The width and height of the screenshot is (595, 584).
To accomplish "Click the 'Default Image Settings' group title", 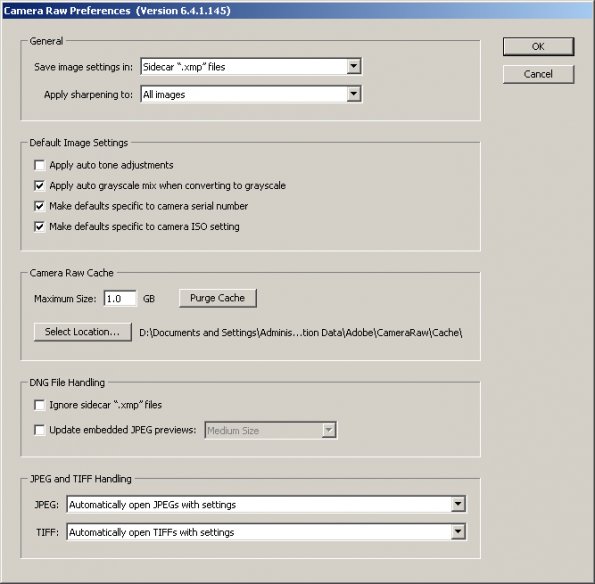I will [79, 143].
